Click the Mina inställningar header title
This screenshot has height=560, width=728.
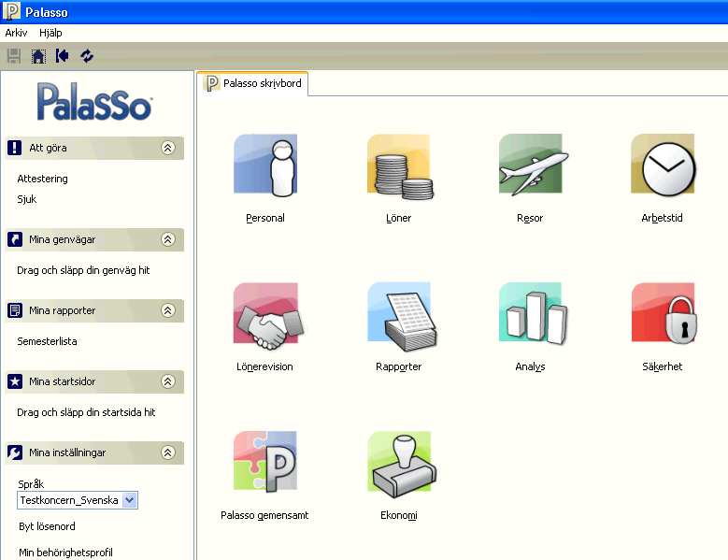(67, 452)
